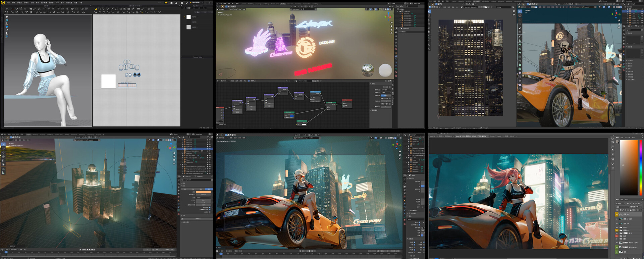Switch to Smoke (275).jpg tab in Photoshop
This screenshot has height=259, width=644.
(x=502, y=136)
